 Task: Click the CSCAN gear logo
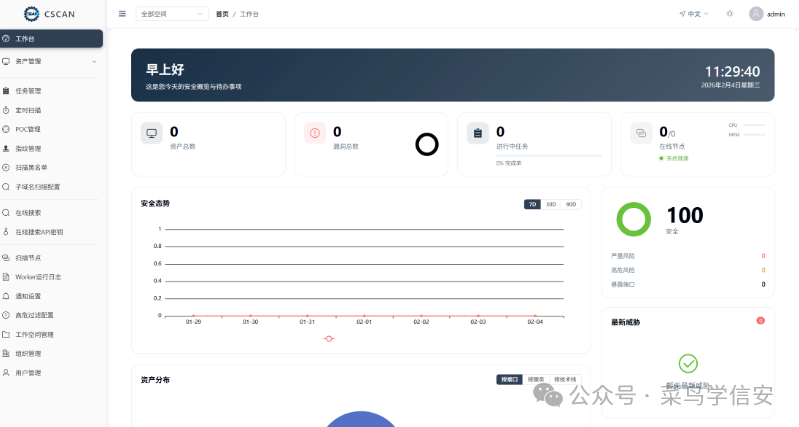(31, 14)
